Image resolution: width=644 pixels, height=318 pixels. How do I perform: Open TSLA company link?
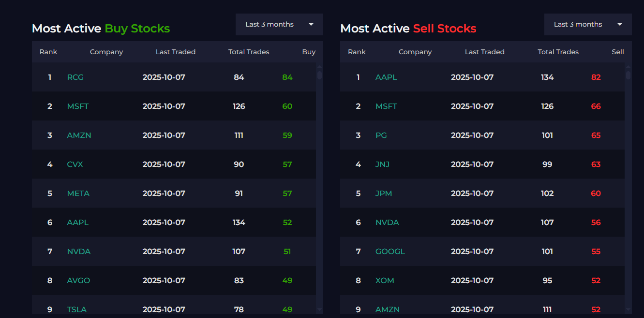pos(76,309)
